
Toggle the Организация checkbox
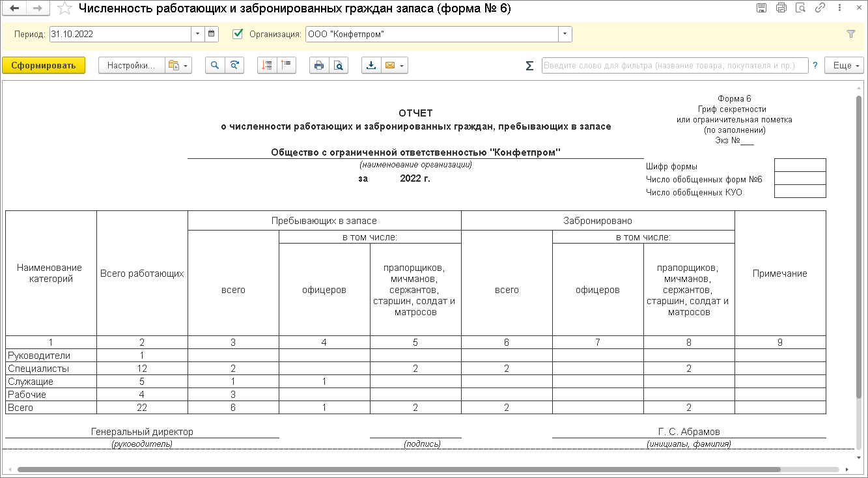pos(238,34)
